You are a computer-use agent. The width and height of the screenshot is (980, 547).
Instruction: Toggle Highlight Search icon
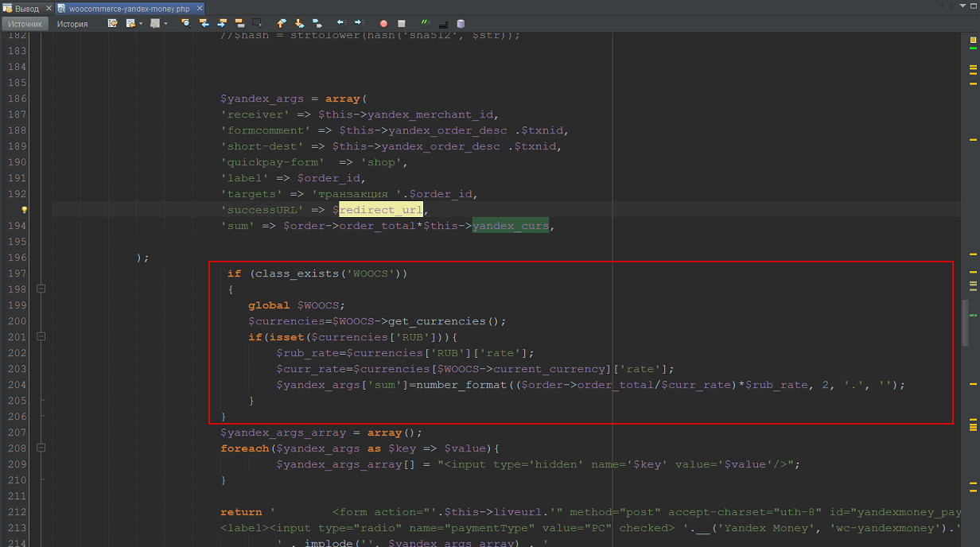coord(239,24)
